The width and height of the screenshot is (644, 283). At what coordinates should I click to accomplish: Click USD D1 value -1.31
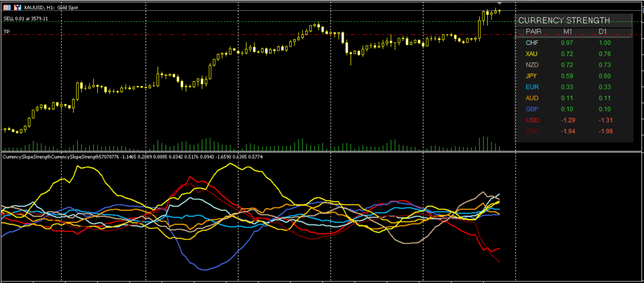click(605, 120)
